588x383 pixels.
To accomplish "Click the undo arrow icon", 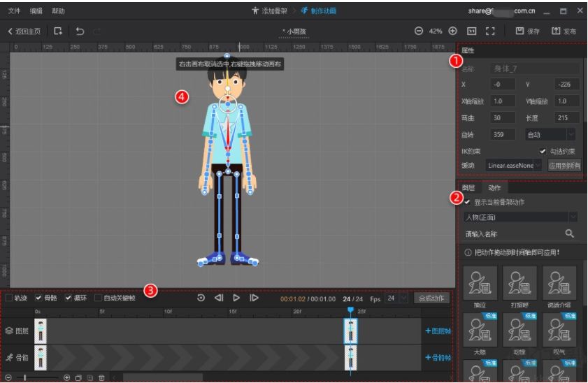I will click(x=80, y=31).
